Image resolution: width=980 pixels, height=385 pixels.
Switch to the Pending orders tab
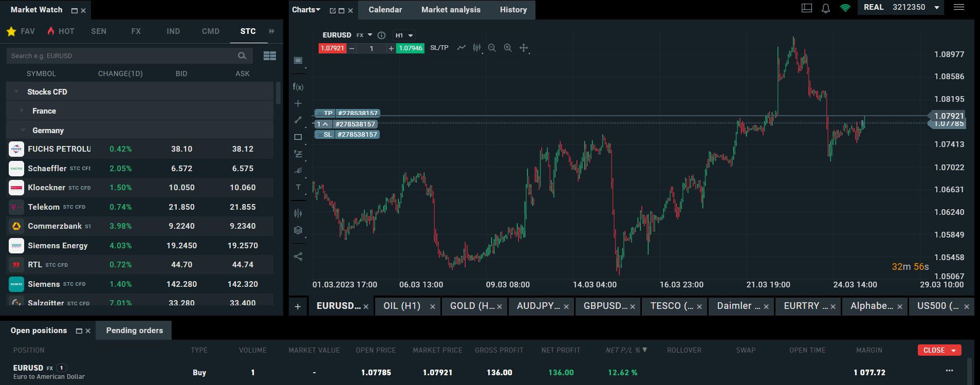tap(134, 331)
